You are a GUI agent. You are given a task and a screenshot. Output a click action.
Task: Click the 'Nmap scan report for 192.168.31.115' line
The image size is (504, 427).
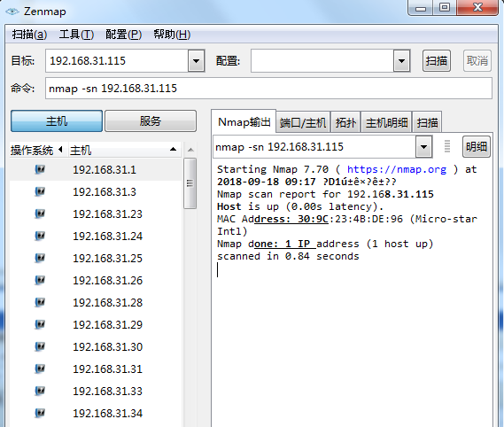coord(325,194)
